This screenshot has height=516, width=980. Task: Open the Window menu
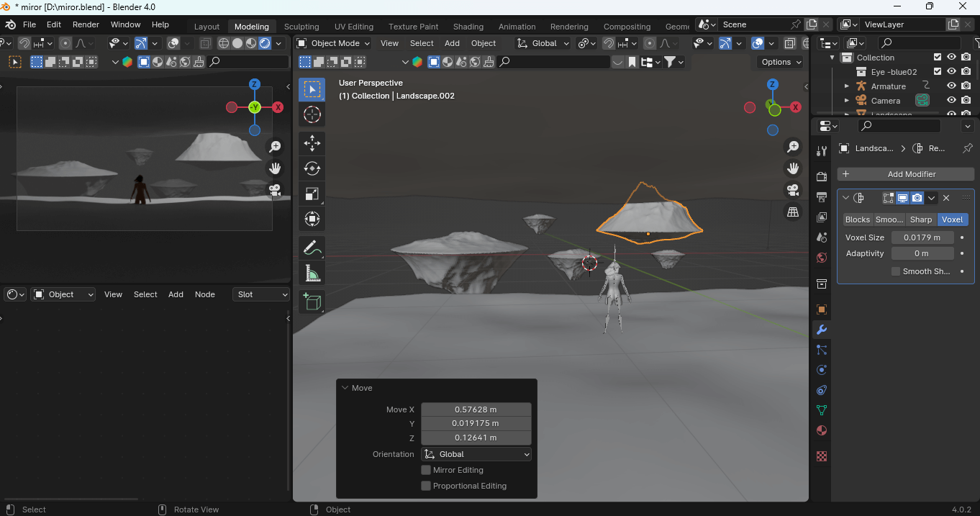125,24
